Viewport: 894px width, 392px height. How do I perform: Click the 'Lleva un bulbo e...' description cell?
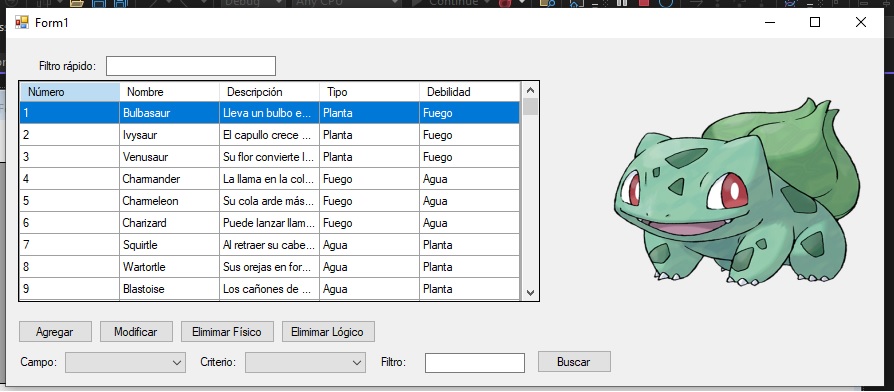click(269, 113)
